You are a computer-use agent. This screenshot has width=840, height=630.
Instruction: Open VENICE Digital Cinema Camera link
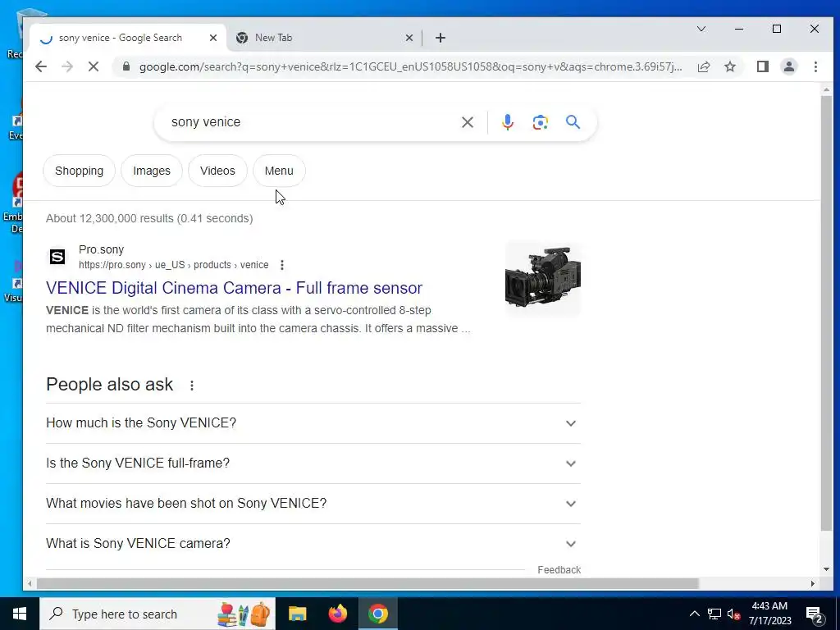(234, 288)
